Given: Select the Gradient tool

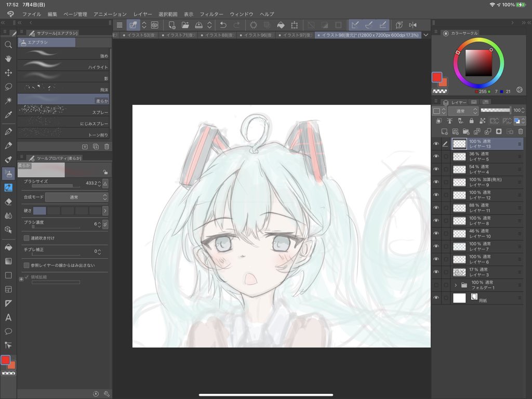Looking at the screenshot, I should click(8, 261).
